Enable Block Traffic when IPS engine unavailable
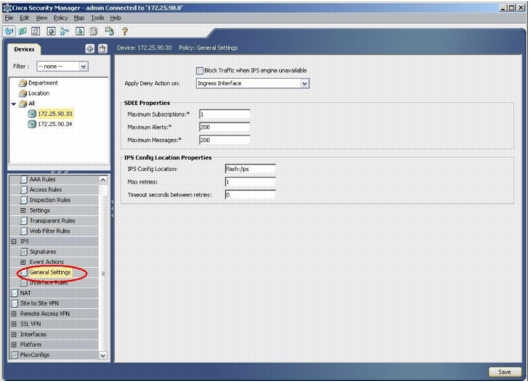This screenshot has width=530, height=382. coord(200,71)
